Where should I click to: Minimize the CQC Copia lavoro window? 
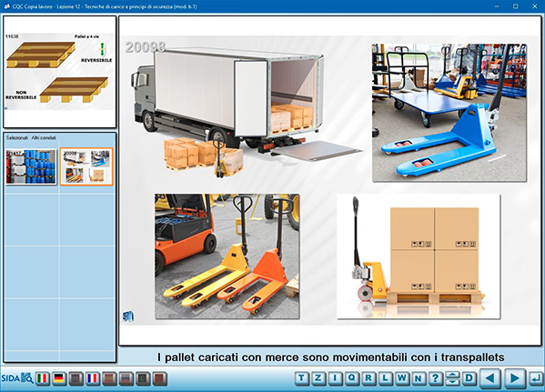coord(497,6)
